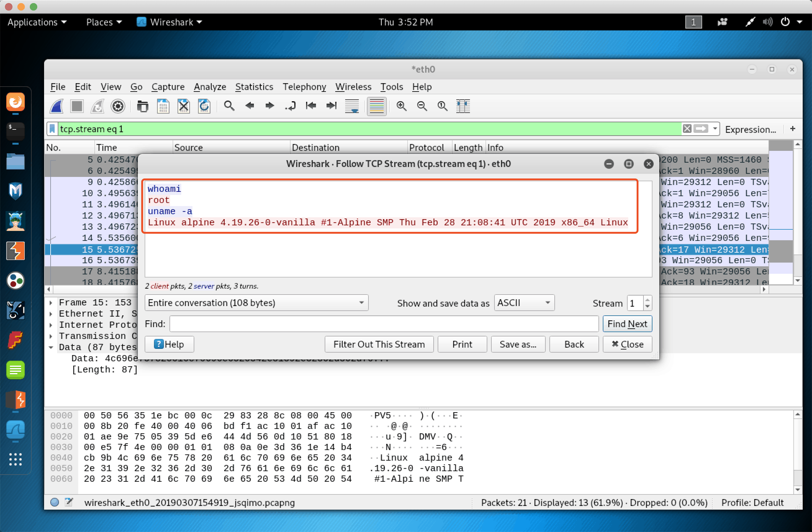The width and height of the screenshot is (812, 532).
Task: Open the find packet search tool
Action: click(229, 106)
